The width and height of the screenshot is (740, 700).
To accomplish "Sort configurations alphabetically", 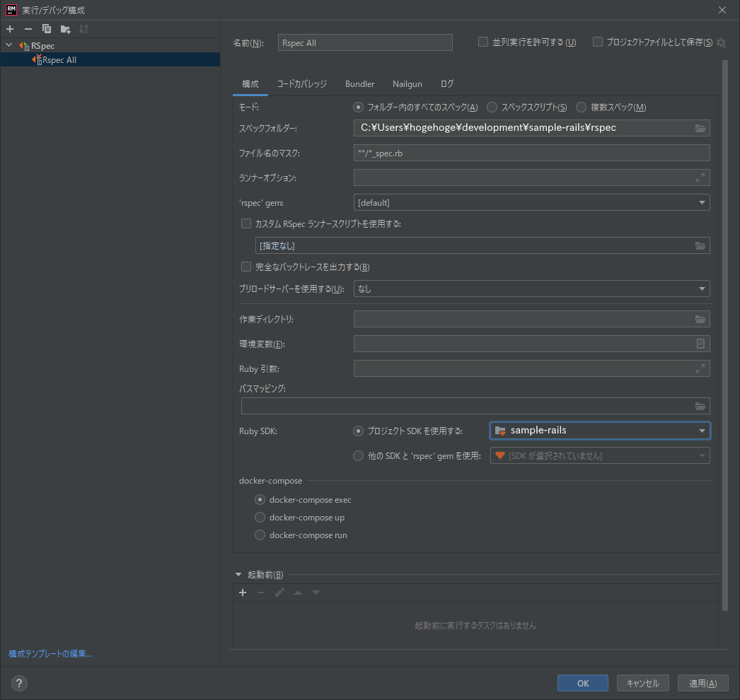I will (83, 29).
